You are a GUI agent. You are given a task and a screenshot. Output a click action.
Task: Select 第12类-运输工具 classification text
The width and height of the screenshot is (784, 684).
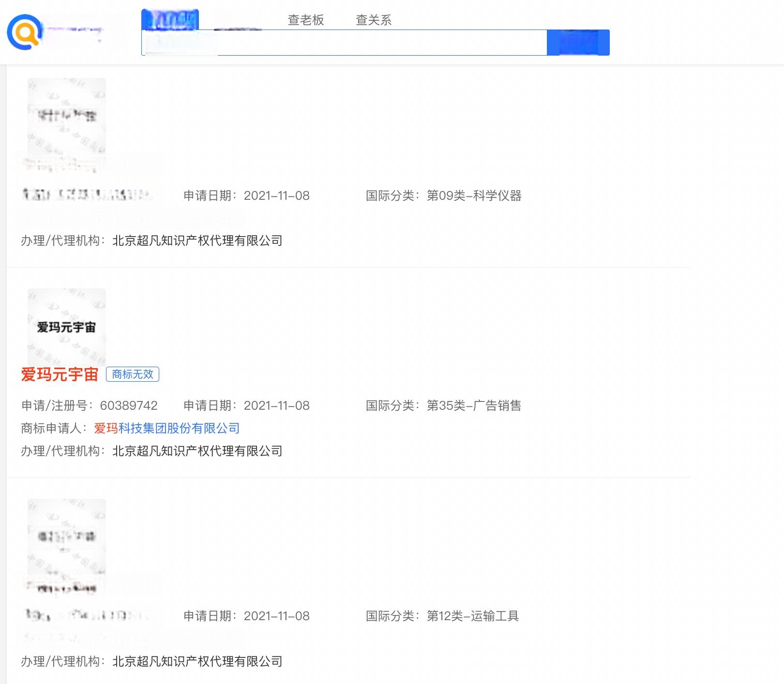(x=473, y=616)
